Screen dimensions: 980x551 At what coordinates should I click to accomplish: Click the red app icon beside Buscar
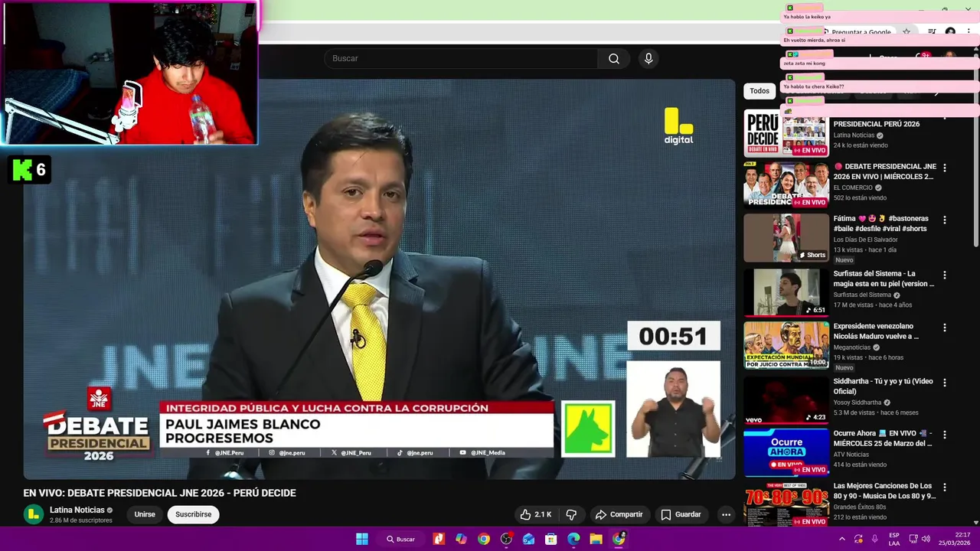tap(439, 539)
